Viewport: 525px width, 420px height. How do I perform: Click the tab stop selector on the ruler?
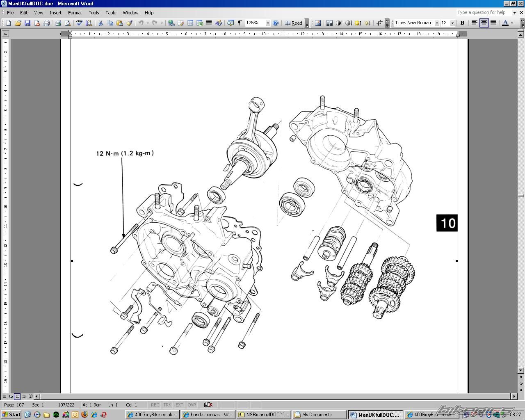(x=5, y=34)
